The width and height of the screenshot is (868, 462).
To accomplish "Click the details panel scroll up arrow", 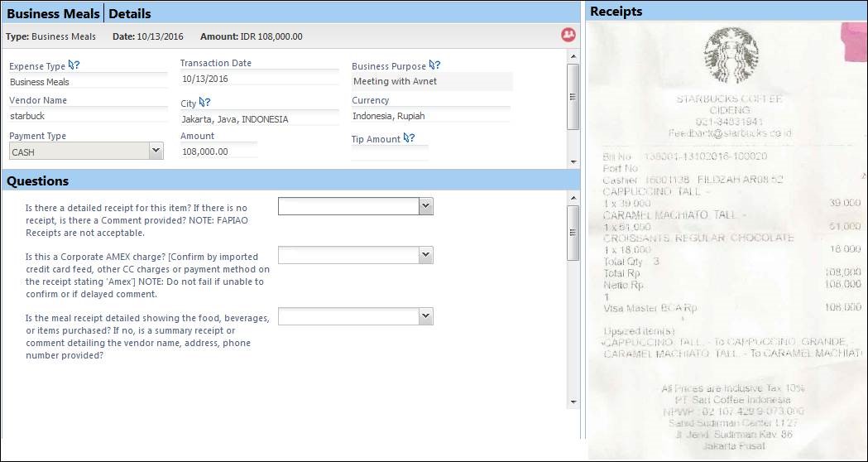I will click(573, 55).
